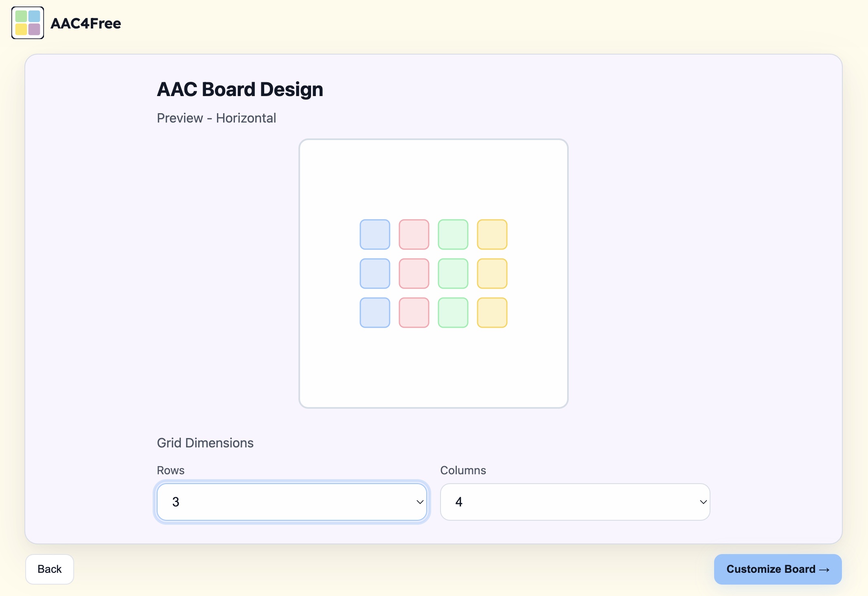Click the middle-row pink preview cell

pos(414,274)
